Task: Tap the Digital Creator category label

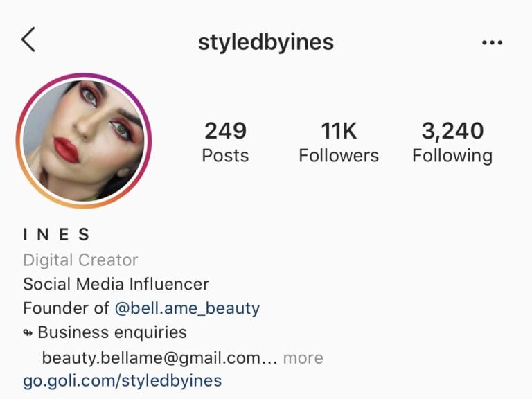Action: tap(81, 260)
